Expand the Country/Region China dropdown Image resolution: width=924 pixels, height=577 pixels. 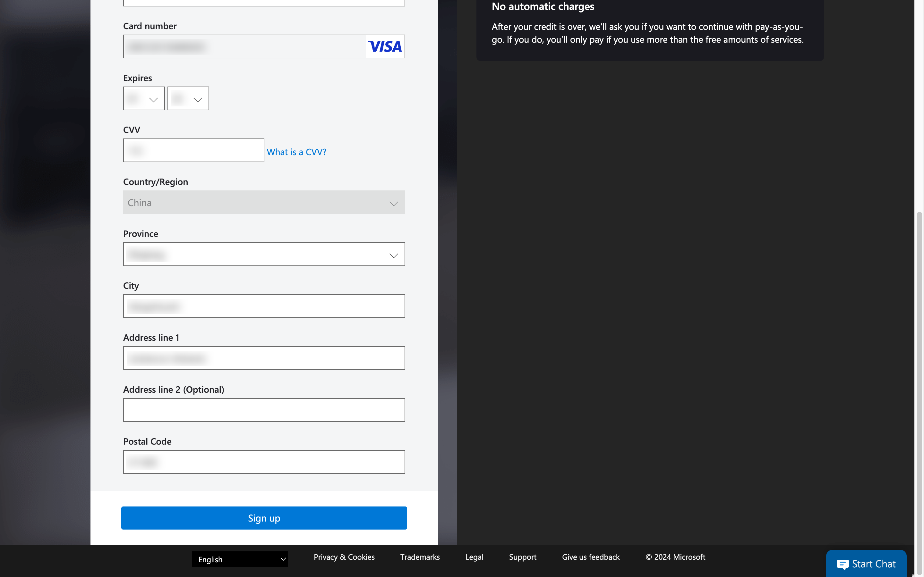coord(264,203)
